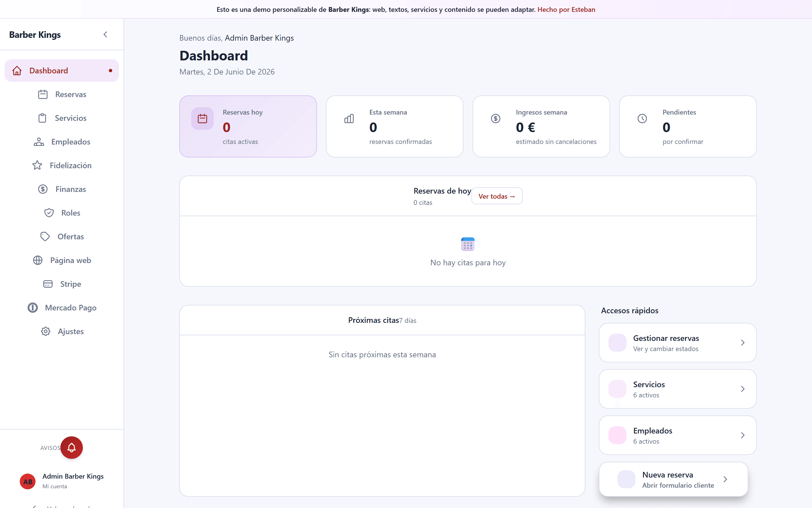Select the Reservas hoy stat card
This screenshot has width=812, height=508.
[248, 126]
